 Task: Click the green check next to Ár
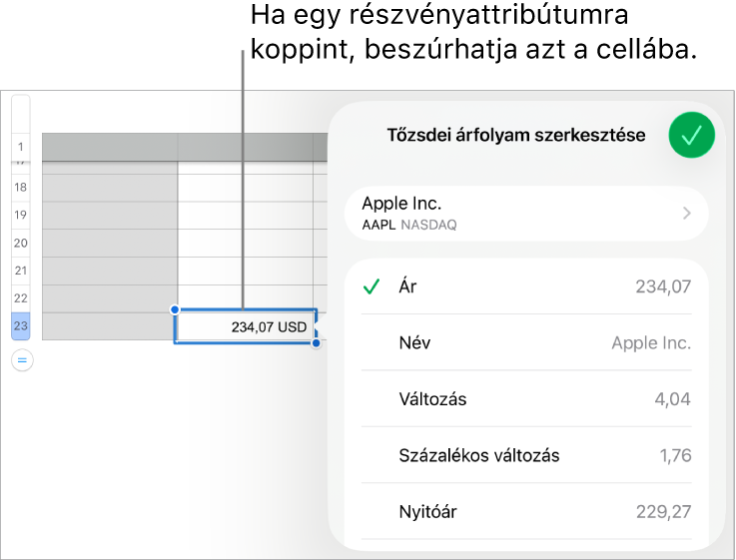tap(371, 286)
